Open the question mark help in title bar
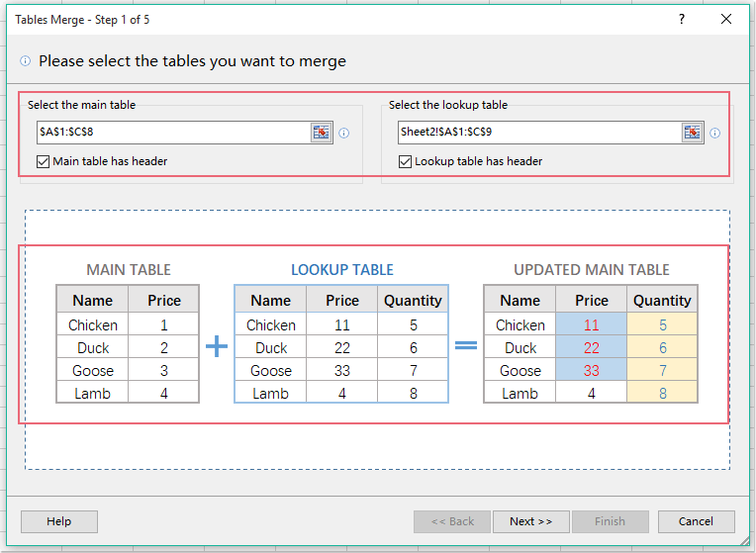Viewport: 756px width, 553px height. [681, 19]
